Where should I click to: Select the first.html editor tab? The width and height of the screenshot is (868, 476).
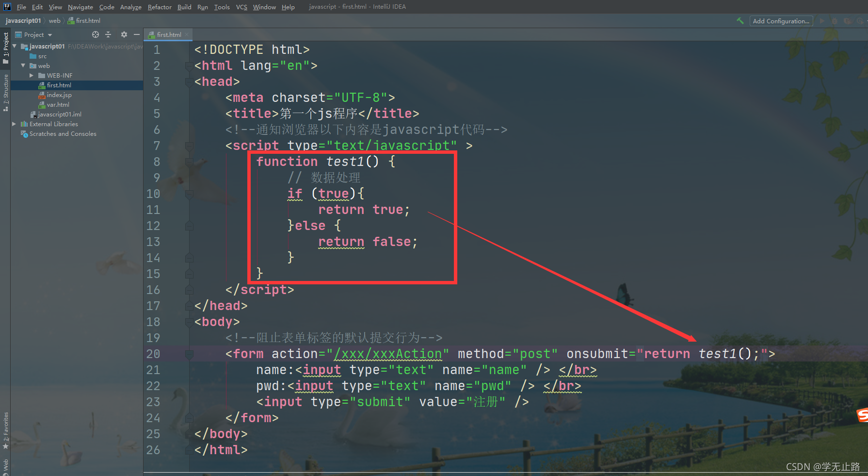[169, 35]
